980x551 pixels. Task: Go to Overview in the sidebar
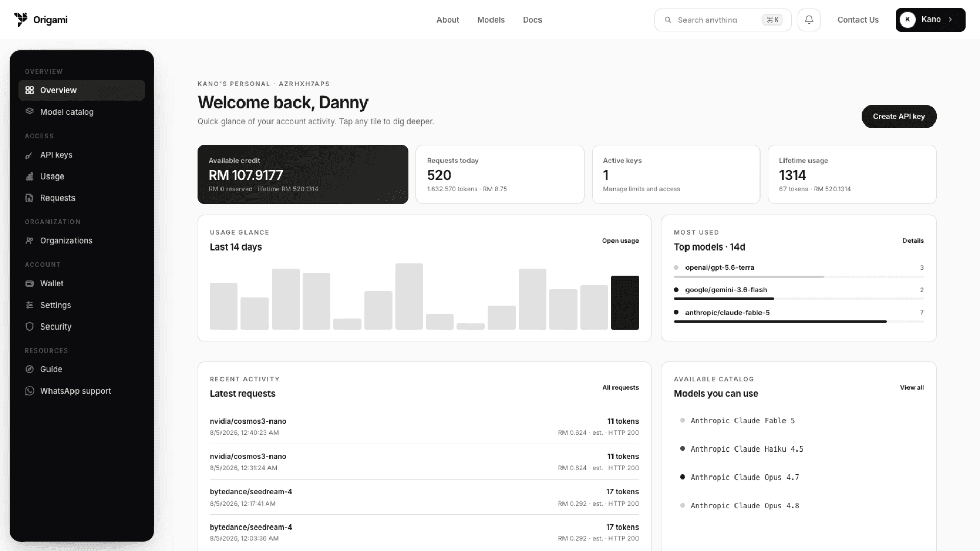point(82,90)
